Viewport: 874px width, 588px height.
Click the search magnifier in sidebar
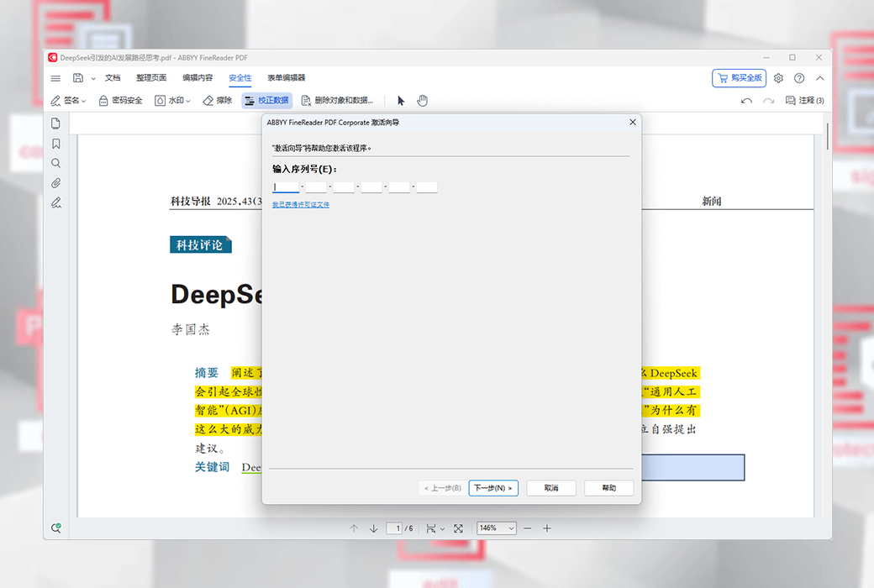(x=56, y=163)
